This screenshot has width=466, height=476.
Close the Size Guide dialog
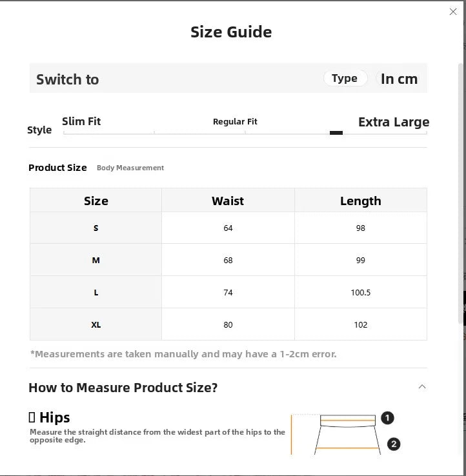coord(452,12)
